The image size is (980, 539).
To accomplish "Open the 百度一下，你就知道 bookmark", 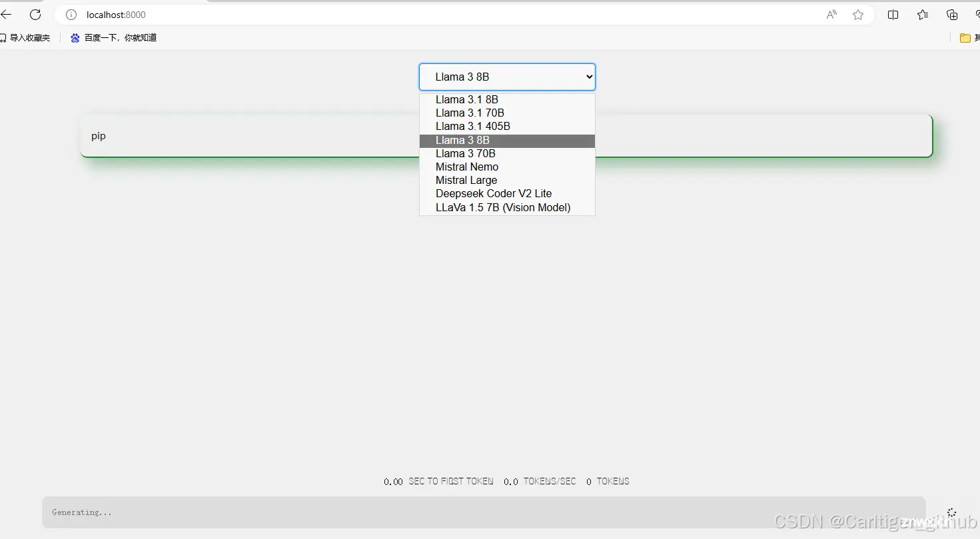I will click(114, 38).
